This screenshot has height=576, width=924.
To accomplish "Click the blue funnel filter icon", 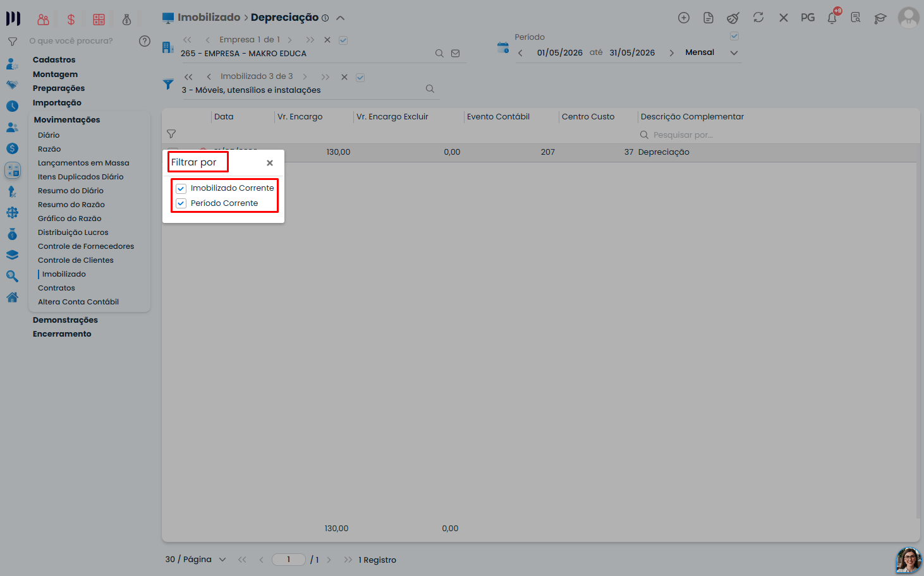I will point(168,84).
